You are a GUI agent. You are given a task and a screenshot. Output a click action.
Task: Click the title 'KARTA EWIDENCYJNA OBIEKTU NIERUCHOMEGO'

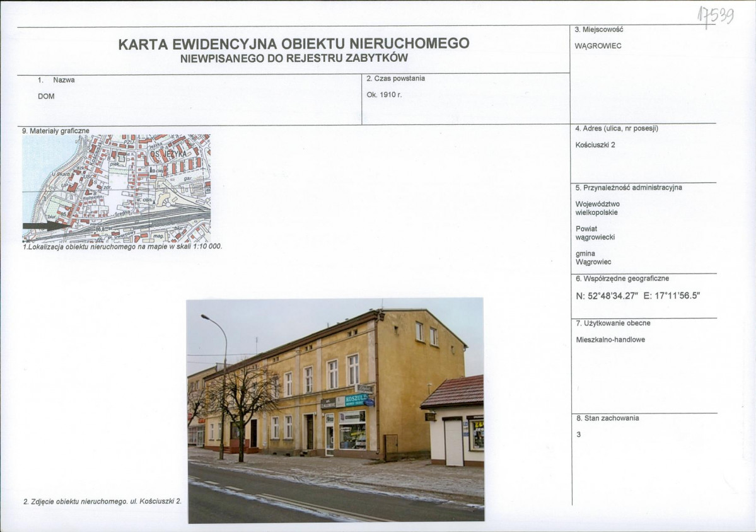point(294,44)
